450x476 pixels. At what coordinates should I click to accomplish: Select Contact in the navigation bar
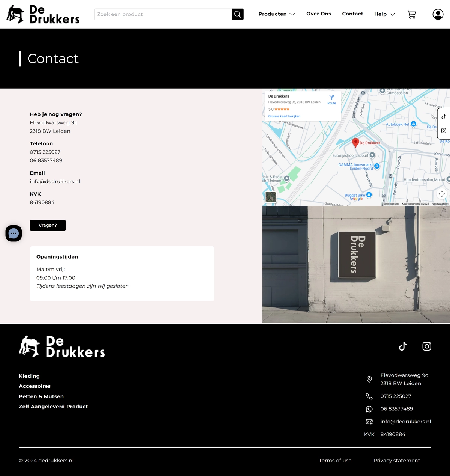pos(352,14)
